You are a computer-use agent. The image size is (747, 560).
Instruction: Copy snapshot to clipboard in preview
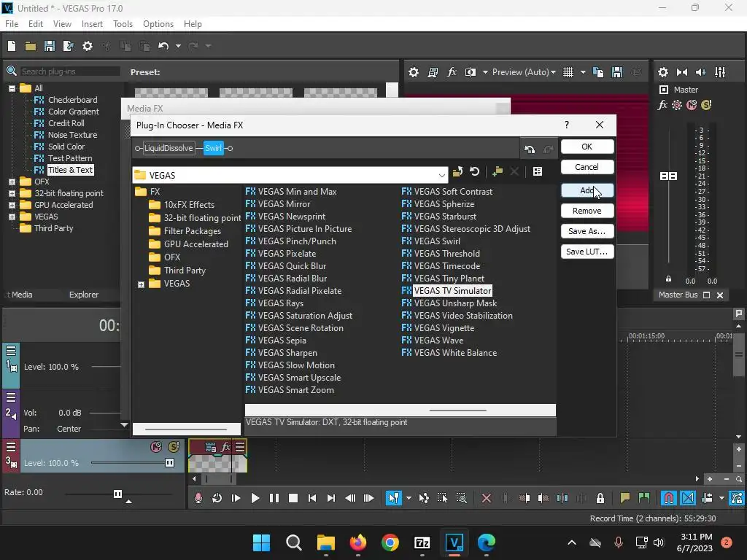[598, 72]
